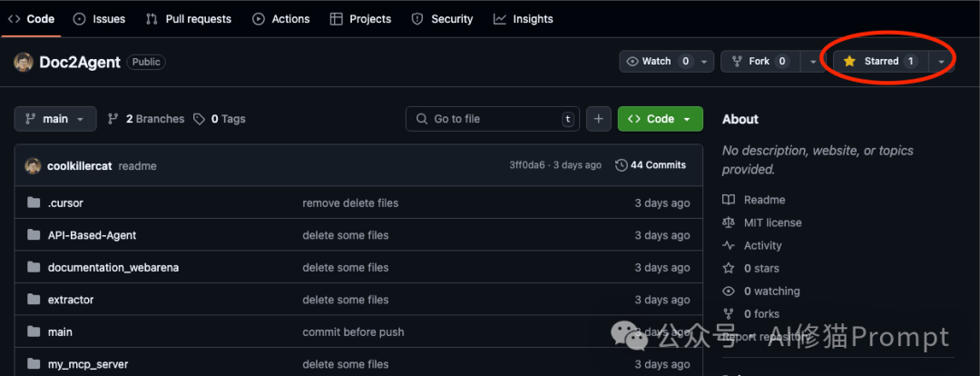Viewport: 980px width, 376px height.
Task: Click the Public visibility badge
Action: pos(146,62)
